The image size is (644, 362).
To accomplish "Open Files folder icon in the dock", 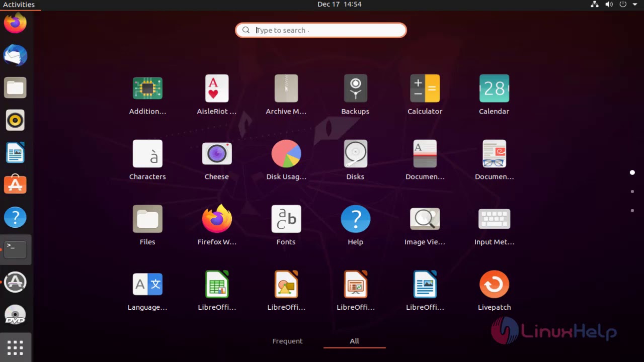I will 15,88.
